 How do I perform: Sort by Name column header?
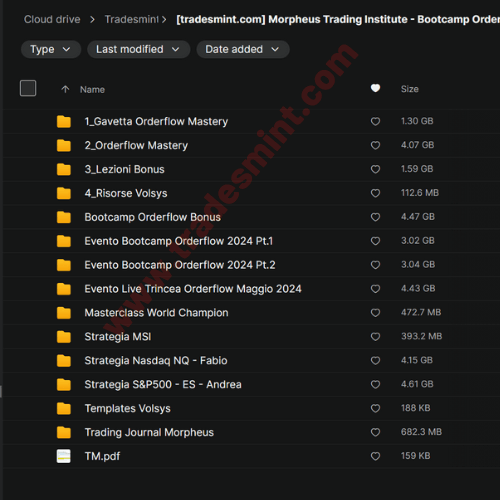92,89
